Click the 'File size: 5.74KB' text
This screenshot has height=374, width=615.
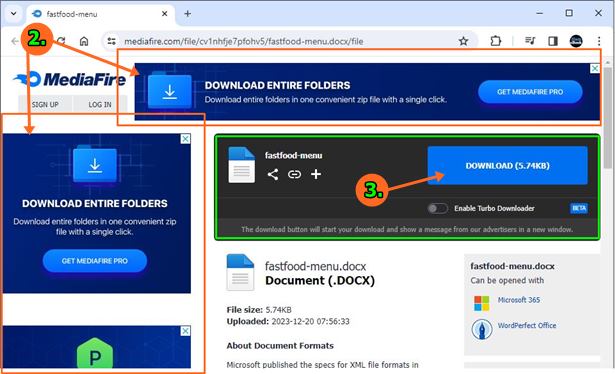(259, 310)
